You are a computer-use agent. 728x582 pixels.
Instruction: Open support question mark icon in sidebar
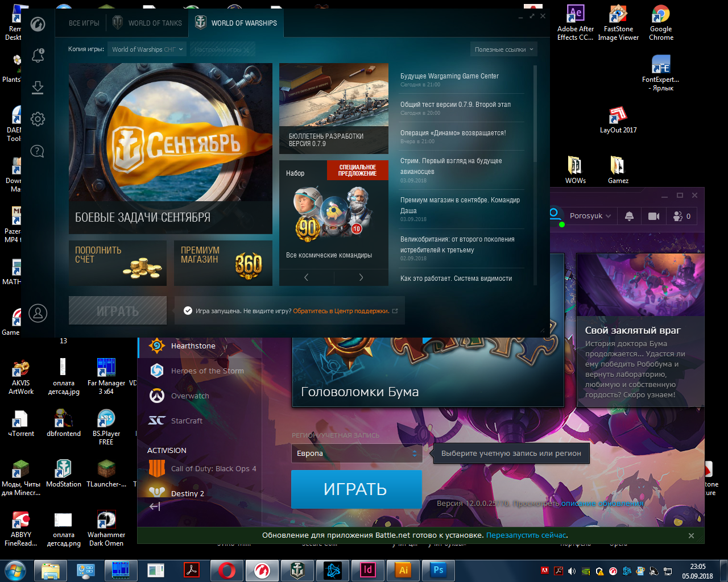point(38,151)
